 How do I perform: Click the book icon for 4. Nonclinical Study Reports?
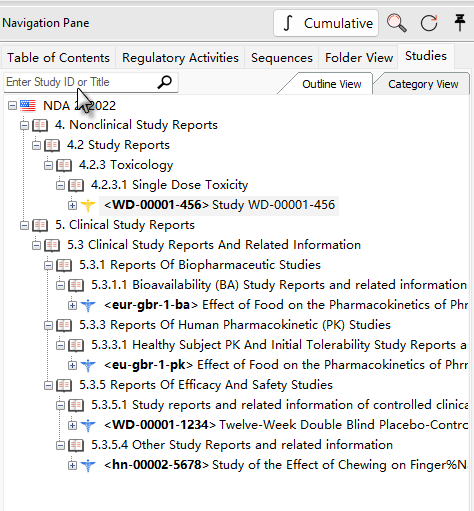pos(40,125)
